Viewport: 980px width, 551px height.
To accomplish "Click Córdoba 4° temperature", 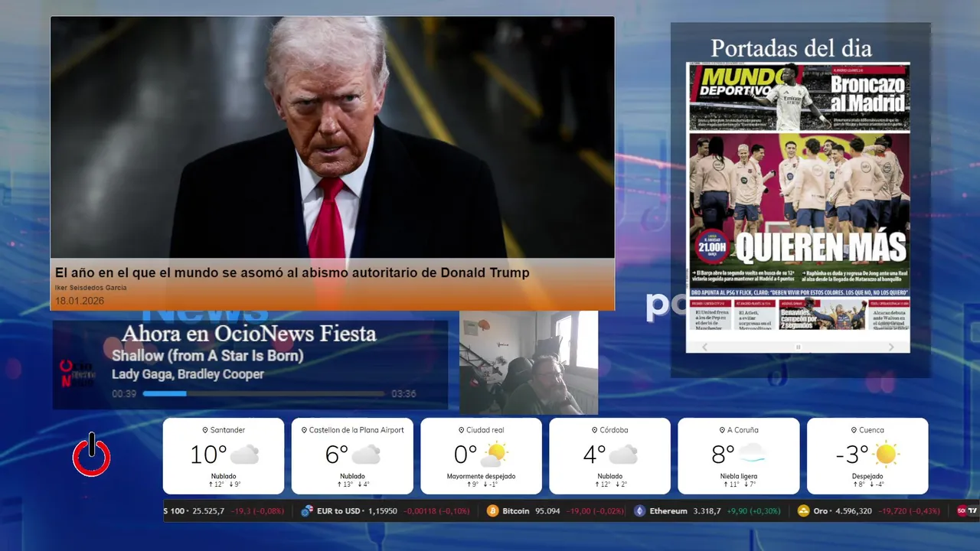I will [594, 455].
